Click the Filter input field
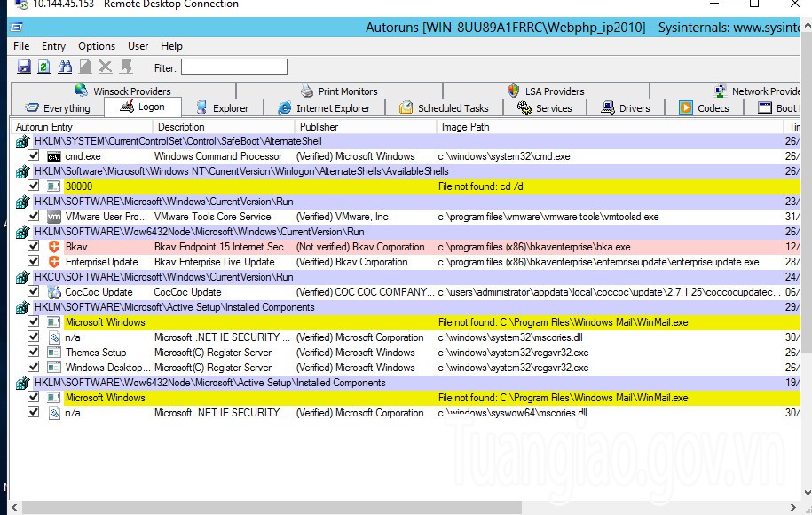 (234, 67)
